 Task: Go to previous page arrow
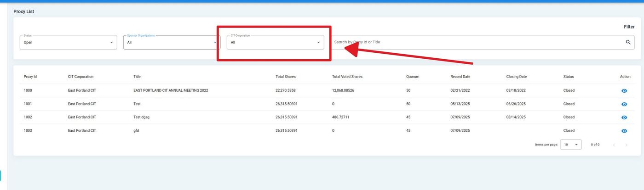coord(614,145)
